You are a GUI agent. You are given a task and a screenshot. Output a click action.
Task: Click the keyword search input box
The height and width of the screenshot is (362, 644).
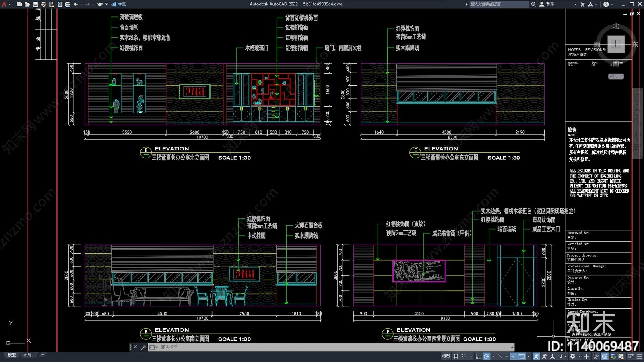point(499,4)
